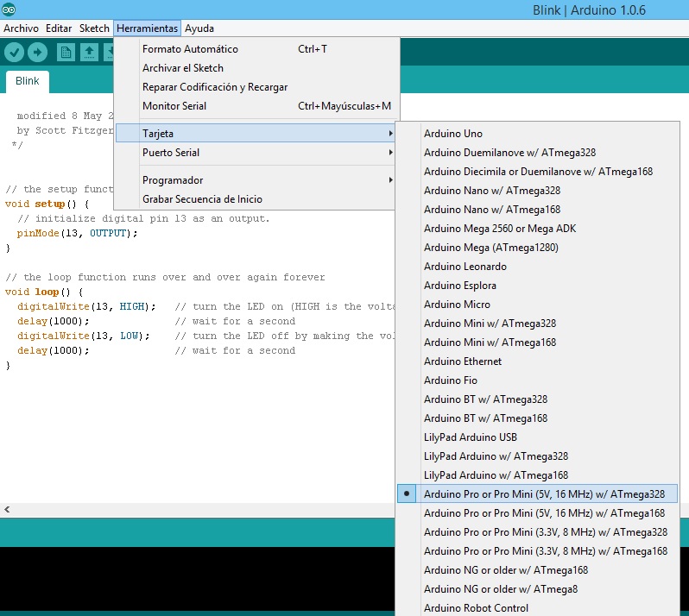Image resolution: width=689 pixels, height=616 pixels.
Task: Select Arduino Robot Control board
Action: tap(537, 607)
